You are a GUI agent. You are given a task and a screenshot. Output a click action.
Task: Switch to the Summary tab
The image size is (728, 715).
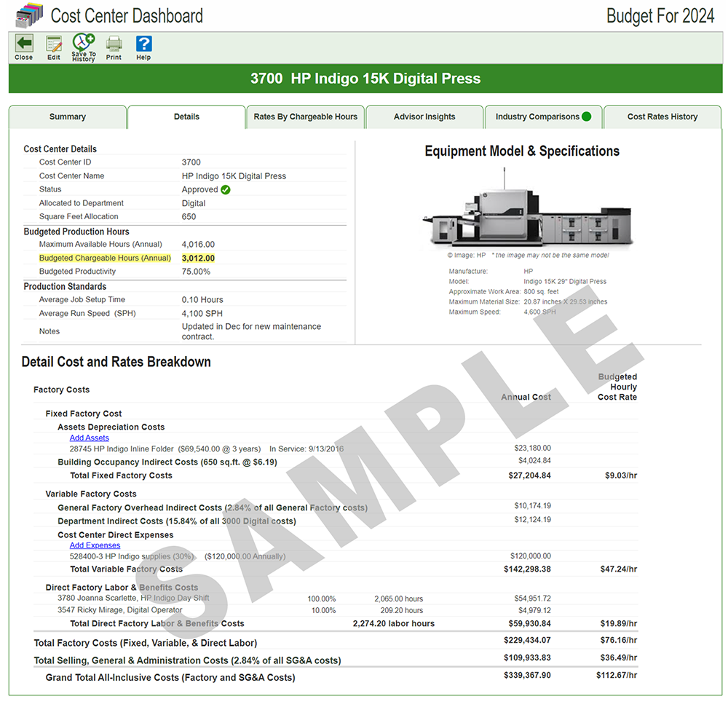(x=68, y=117)
